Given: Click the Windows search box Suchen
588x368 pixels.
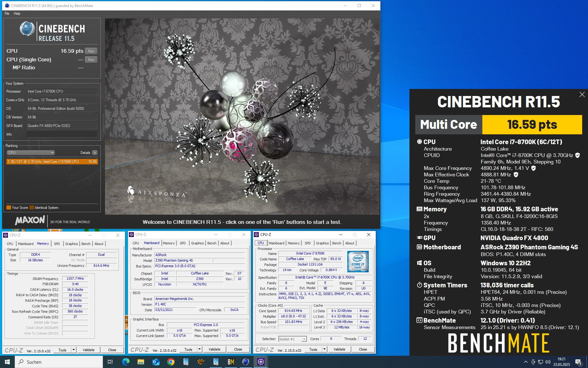Looking at the screenshot, I should tap(59, 362).
